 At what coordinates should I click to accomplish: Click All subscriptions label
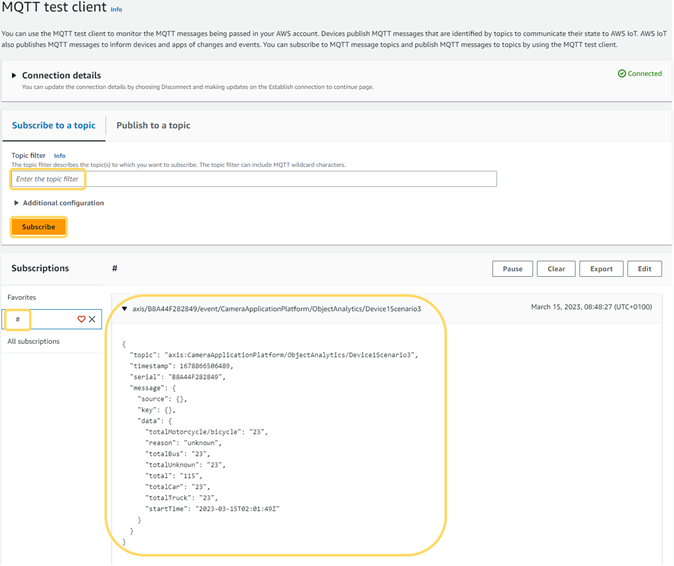click(x=34, y=341)
